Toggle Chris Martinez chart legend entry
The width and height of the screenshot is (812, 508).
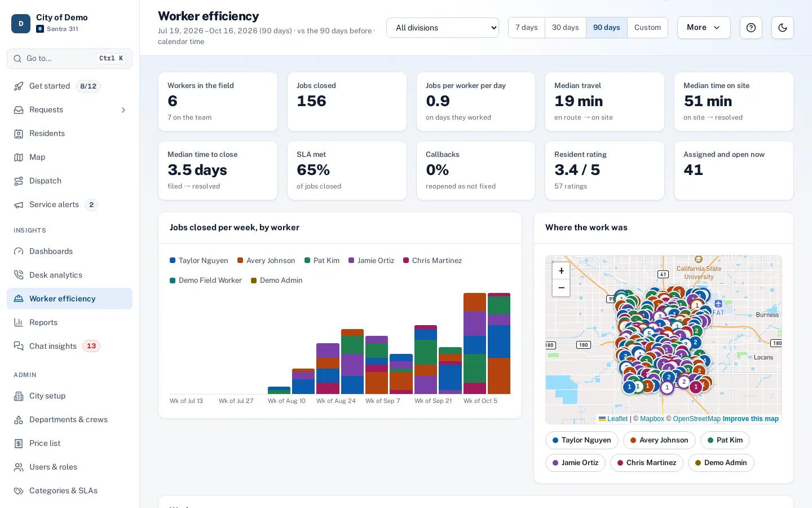pos(433,261)
